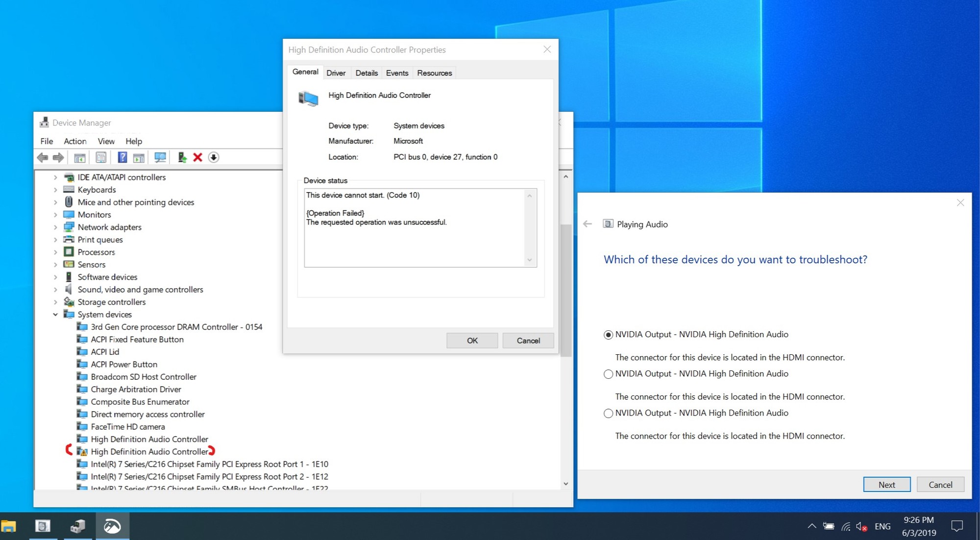Click the Processors category icon

pyautogui.click(x=69, y=252)
